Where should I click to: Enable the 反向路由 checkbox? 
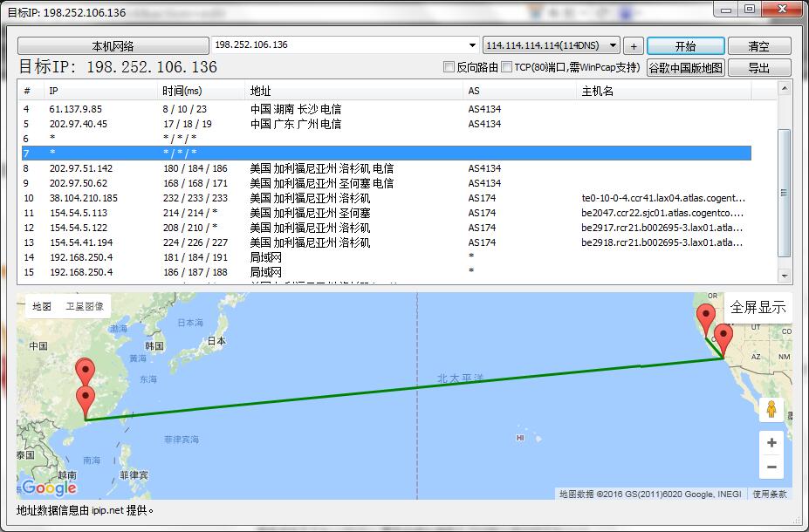[x=449, y=67]
